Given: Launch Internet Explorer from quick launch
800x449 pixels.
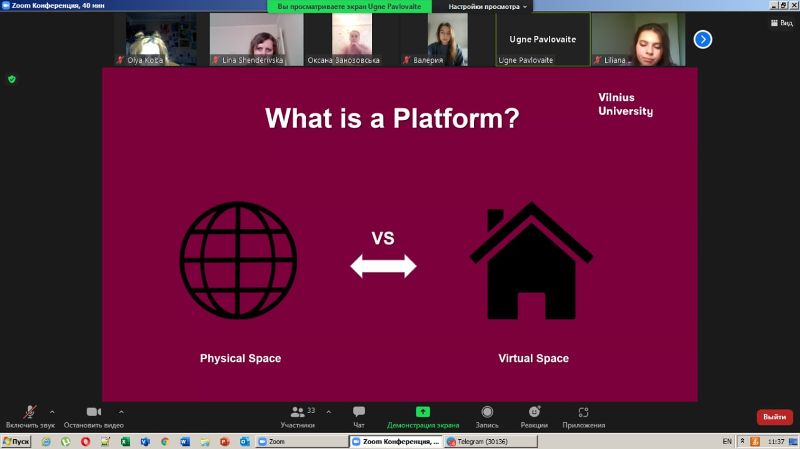Looking at the screenshot, I should click(46, 441).
